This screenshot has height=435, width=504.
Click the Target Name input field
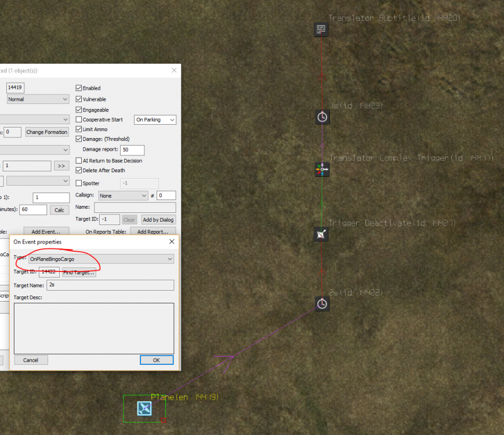point(110,285)
